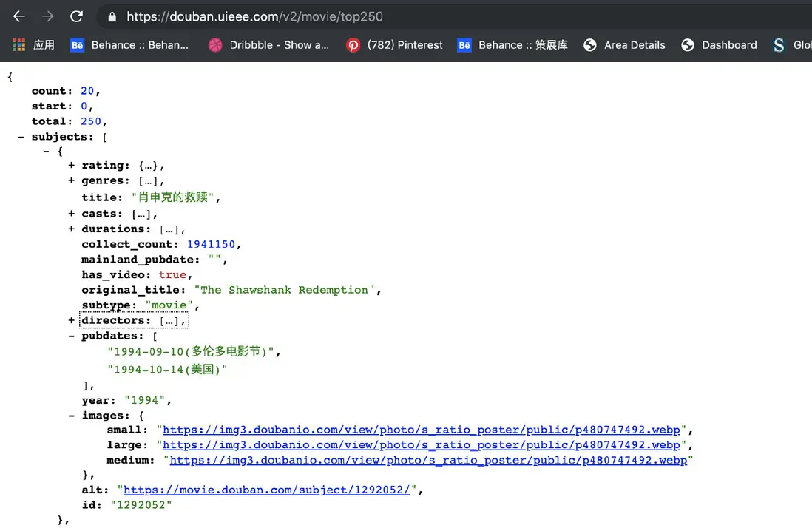Click the total value 250
Screen dimensions: 812x528
pyautogui.click(x=91, y=121)
